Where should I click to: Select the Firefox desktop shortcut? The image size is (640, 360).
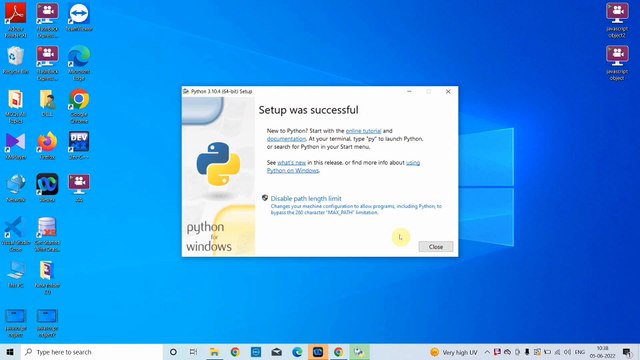pyautogui.click(x=47, y=146)
